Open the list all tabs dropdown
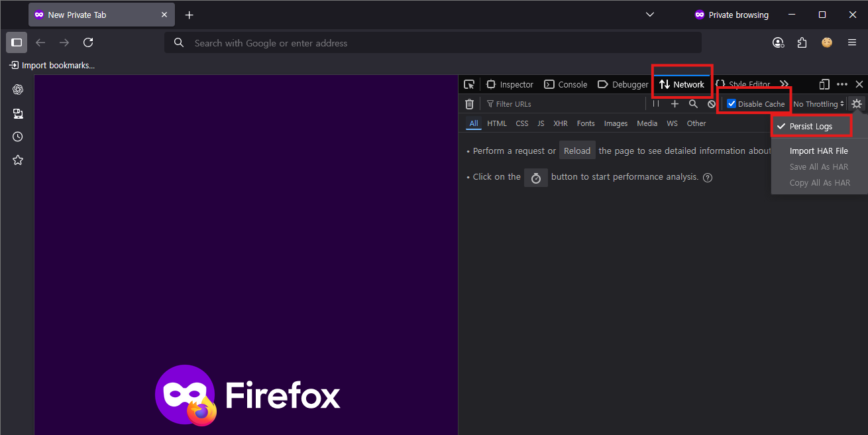The height and width of the screenshot is (435, 868). [x=649, y=14]
